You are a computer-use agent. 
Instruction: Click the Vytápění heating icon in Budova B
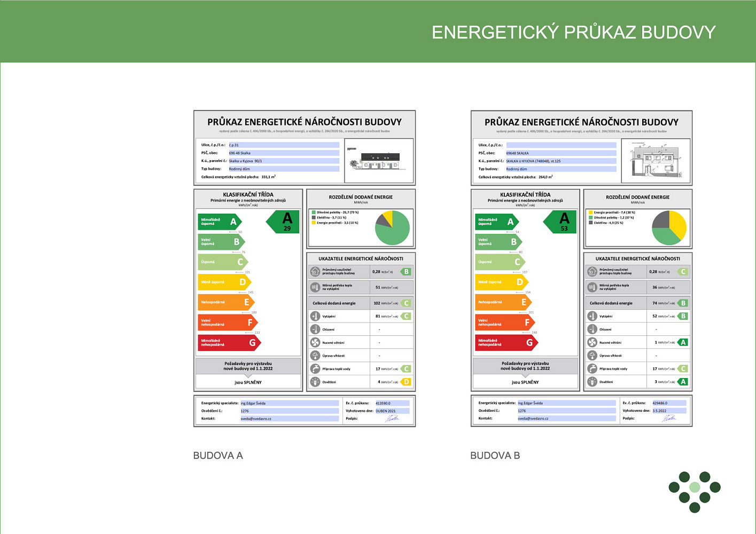coord(592,316)
